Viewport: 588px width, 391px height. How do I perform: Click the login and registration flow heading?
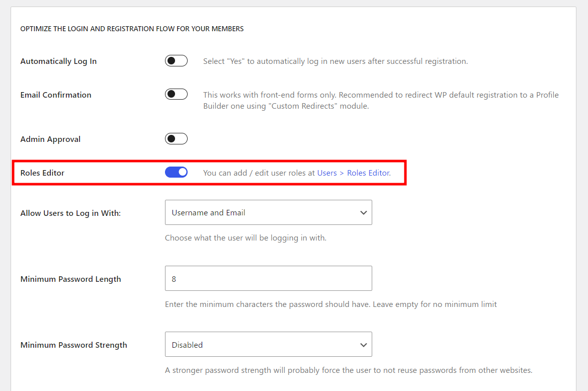(x=132, y=29)
